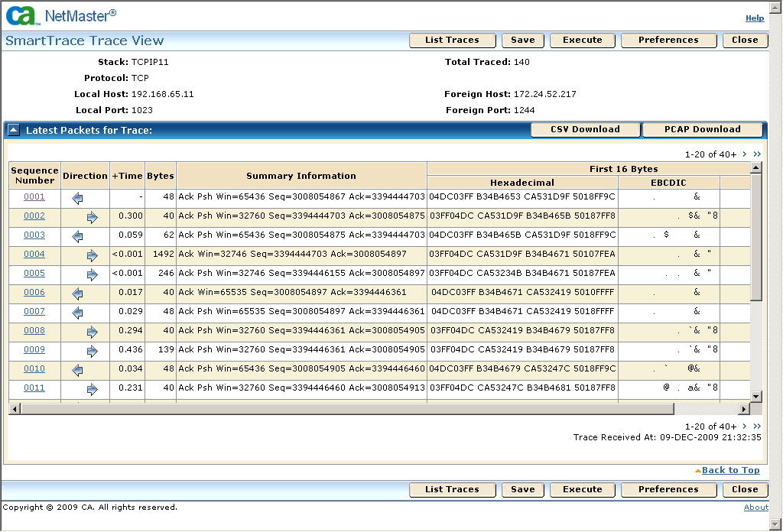Click the right arrow of the horizontal scrollbar
This screenshot has width=783, height=532.
coord(743,409)
